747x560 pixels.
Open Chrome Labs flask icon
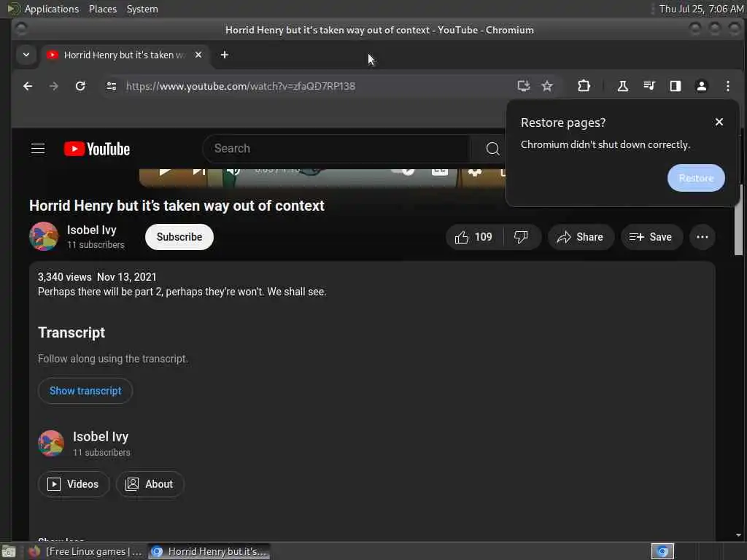tap(622, 86)
